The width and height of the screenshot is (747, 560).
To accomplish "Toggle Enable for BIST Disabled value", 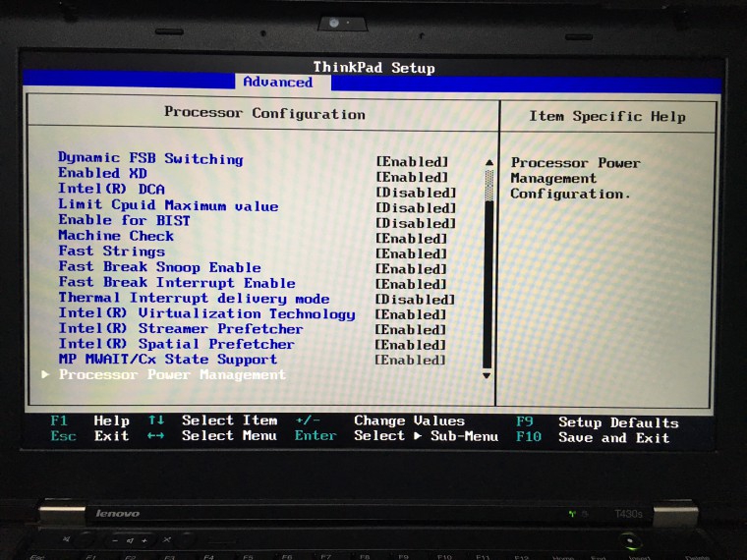I will [x=416, y=223].
